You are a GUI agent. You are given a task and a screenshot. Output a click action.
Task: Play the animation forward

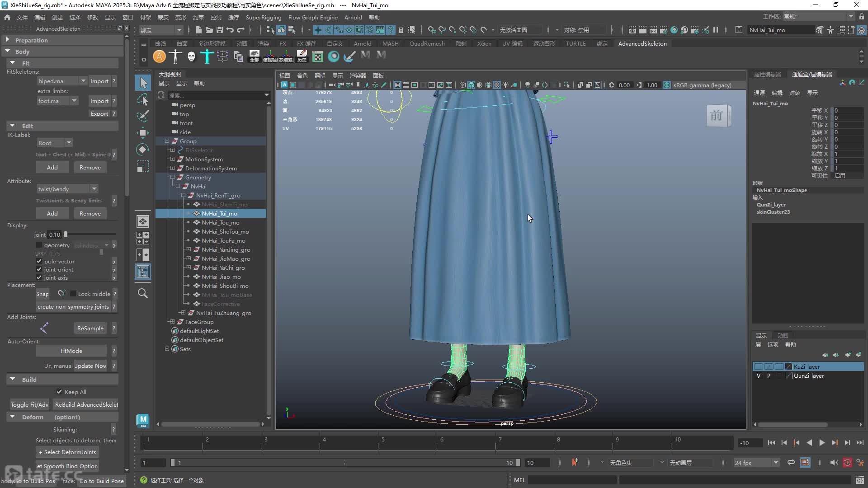(822, 443)
